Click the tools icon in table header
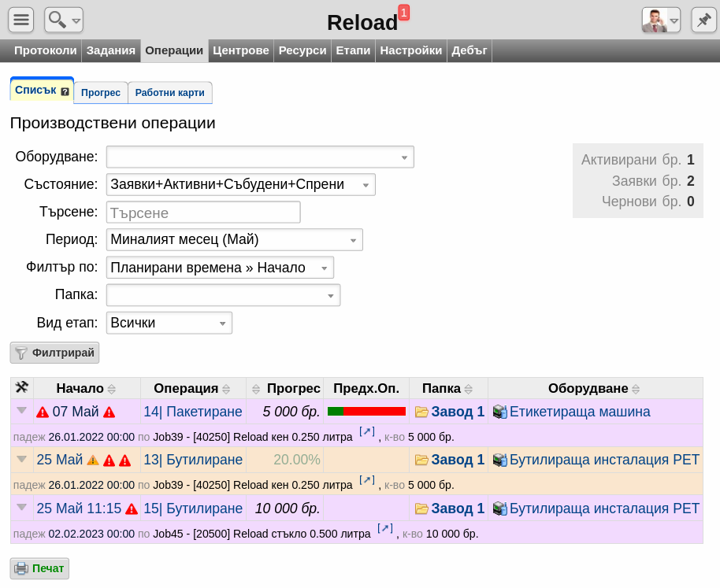 (x=21, y=387)
